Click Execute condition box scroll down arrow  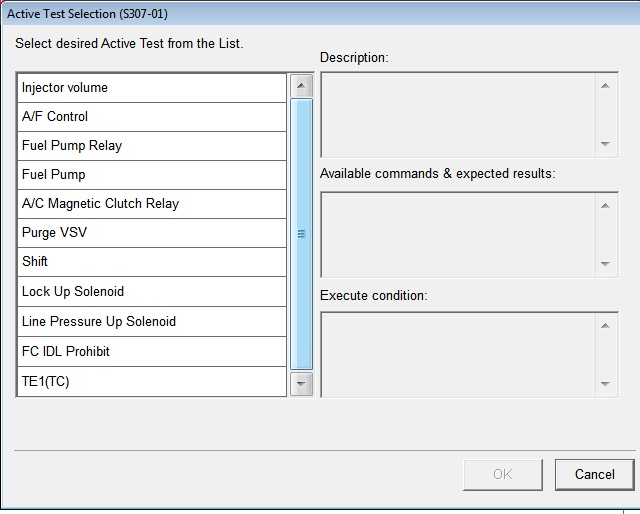(605, 383)
